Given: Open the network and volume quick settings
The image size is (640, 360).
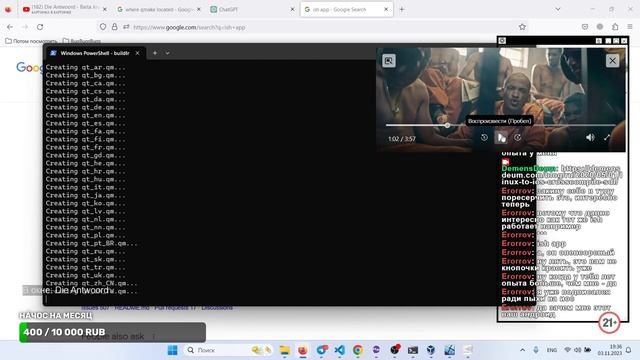Looking at the screenshot, I should [x=578, y=350].
